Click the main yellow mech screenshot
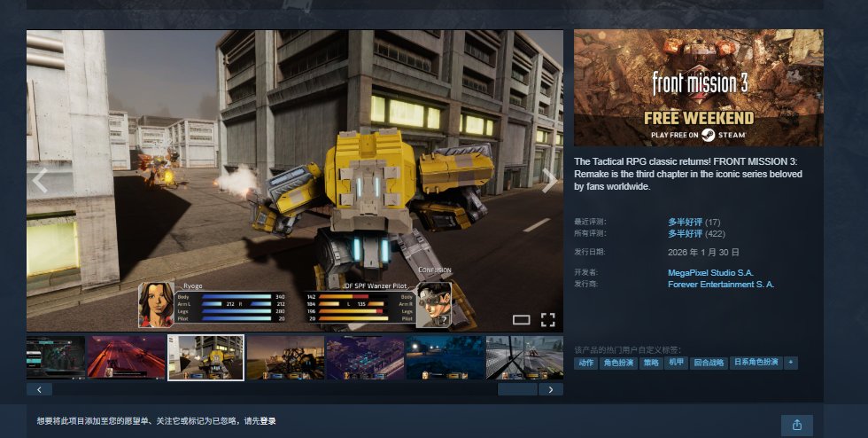Screen dimensions: 868x438 pos(295,181)
